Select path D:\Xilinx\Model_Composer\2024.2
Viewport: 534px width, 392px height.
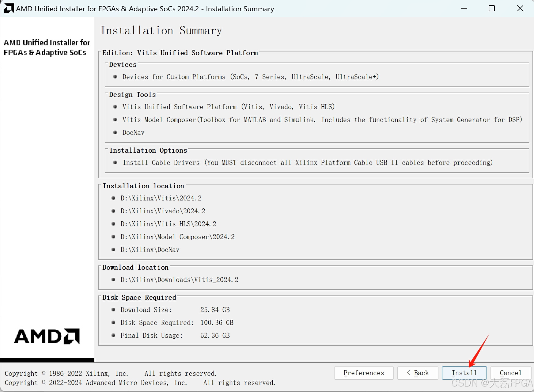coord(177,237)
